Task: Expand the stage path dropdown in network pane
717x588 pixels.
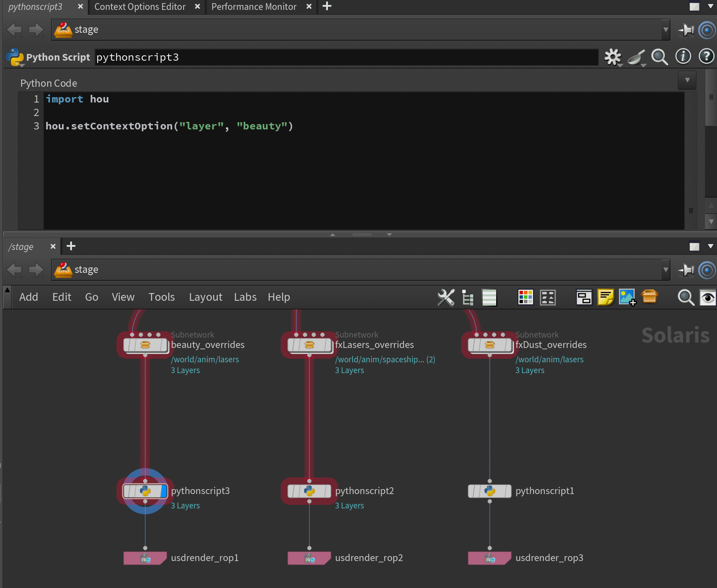Action: click(665, 270)
